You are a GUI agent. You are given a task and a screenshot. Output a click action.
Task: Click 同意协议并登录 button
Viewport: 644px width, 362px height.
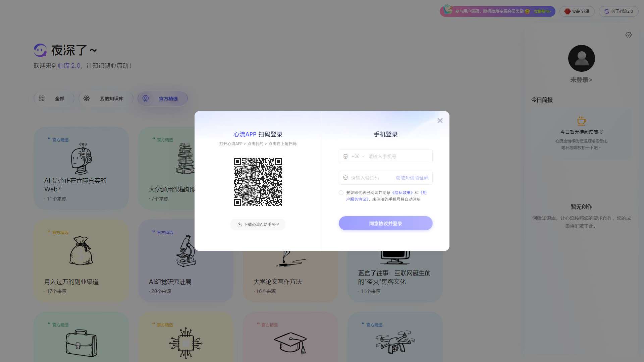coord(386,223)
